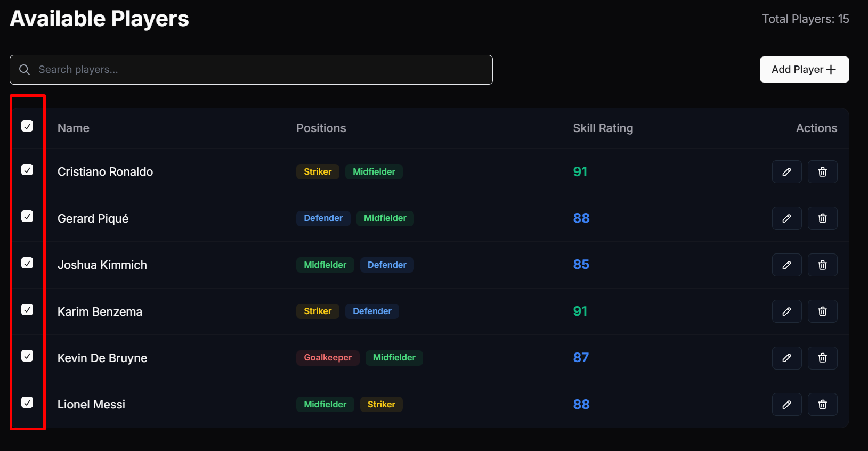Image resolution: width=868 pixels, height=451 pixels.
Task: Edit Karim Benzema with the pencil icon
Action: click(x=786, y=311)
